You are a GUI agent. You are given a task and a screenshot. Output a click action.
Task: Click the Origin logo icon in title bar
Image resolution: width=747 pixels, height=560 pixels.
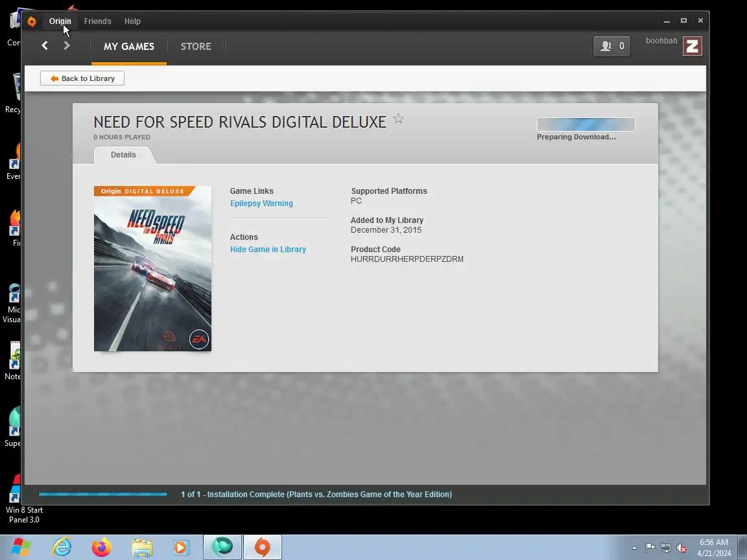point(32,21)
